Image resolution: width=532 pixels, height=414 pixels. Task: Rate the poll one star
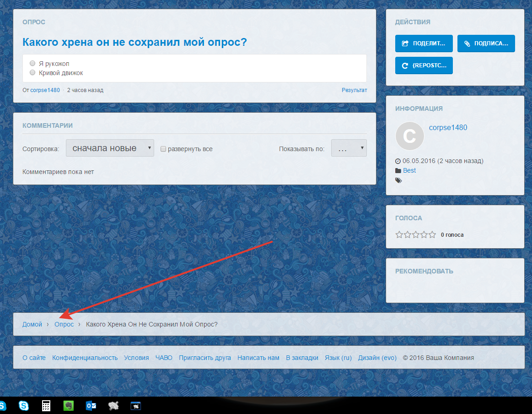coord(399,234)
